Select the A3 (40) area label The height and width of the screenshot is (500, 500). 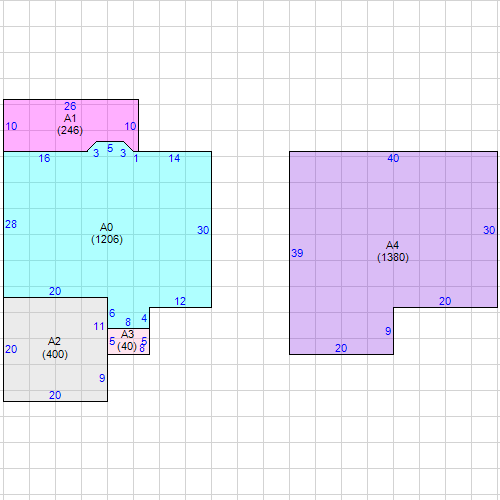(x=127, y=340)
